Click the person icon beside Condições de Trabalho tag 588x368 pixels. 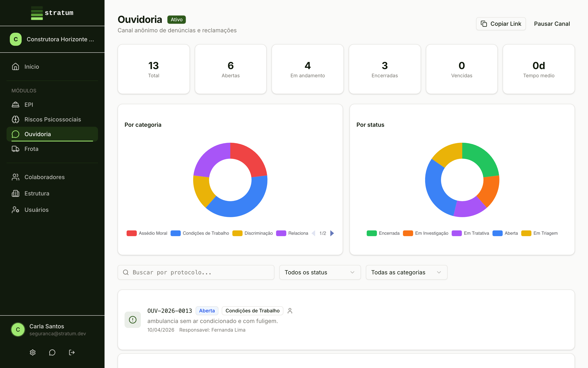290,311
